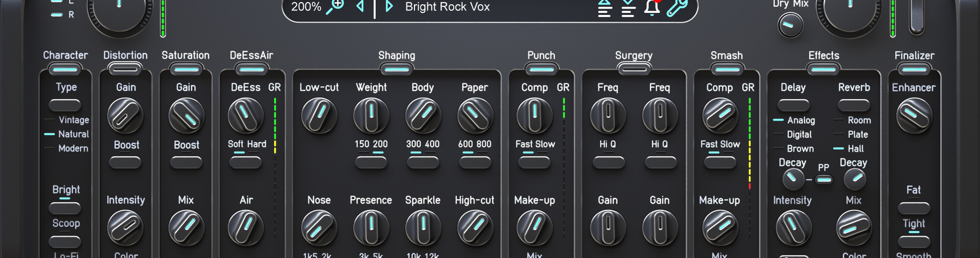Click the zoom magnifier icon
The width and height of the screenshot is (980, 258).
[335, 6]
